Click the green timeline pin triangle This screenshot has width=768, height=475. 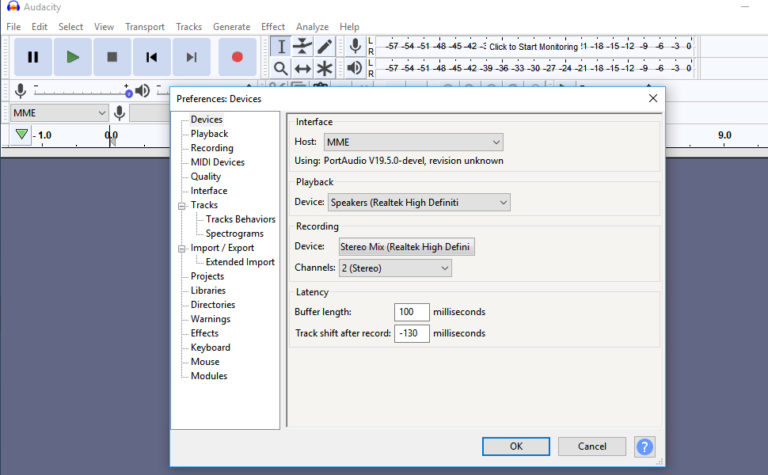[22, 134]
